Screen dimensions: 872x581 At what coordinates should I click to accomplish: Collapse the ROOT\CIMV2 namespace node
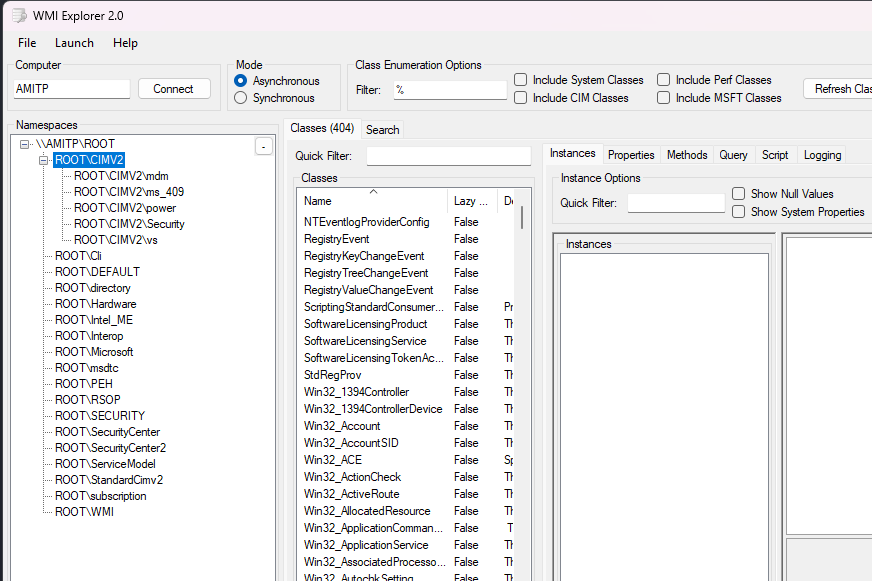(x=44, y=160)
